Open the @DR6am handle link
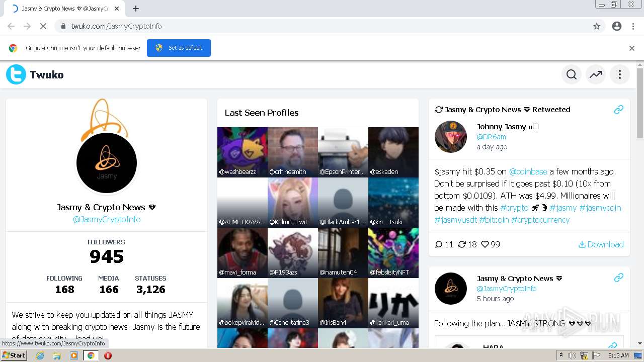Viewport: 644px width, 362px height. click(x=491, y=137)
